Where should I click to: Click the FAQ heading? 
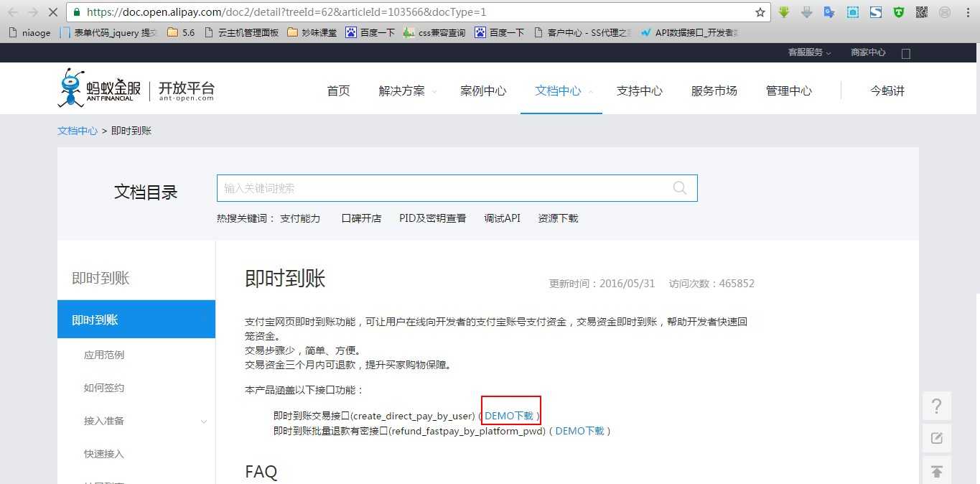pyautogui.click(x=261, y=472)
